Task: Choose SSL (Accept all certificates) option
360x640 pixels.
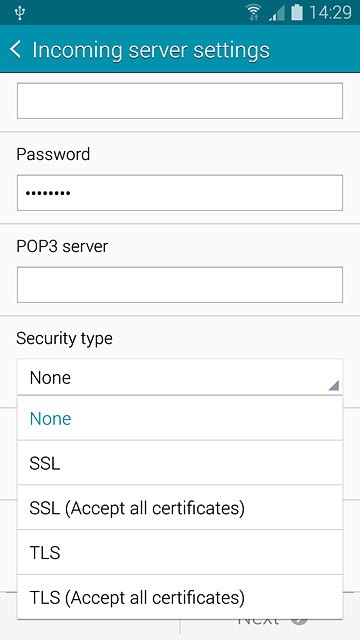Action: pos(180,508)
